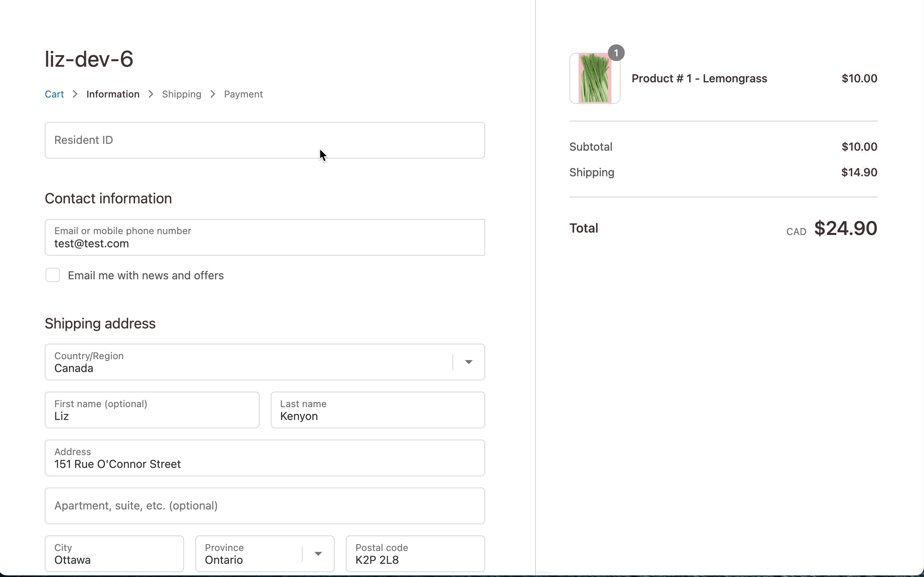The width and height of the screenshot is (924, 577).
Task: Click the quantity badge on product image
Action: click(x=616, y=53)
